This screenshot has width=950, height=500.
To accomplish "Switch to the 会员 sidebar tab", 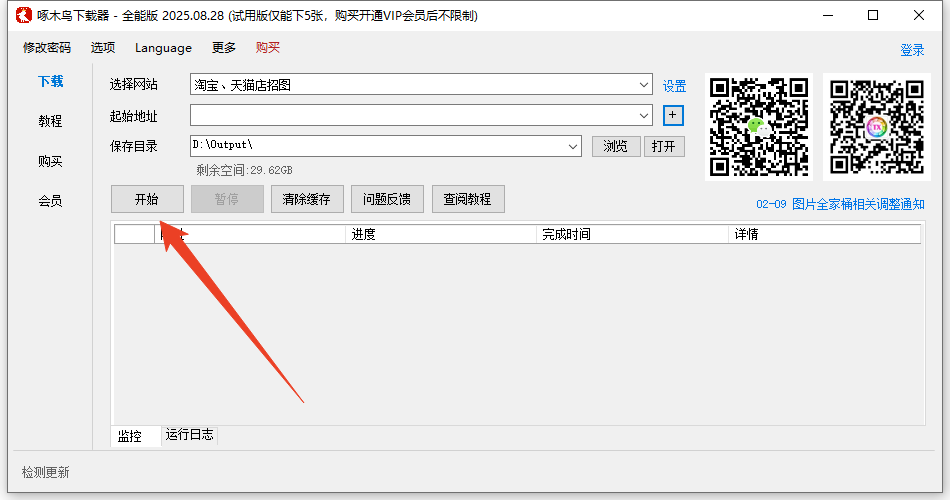I will (50, 201).
